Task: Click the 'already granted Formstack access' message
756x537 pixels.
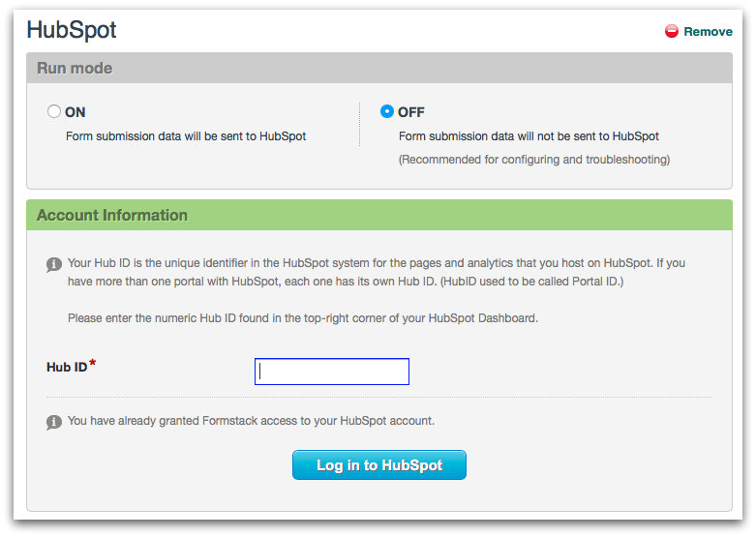Action: click(x=251, y=421)
